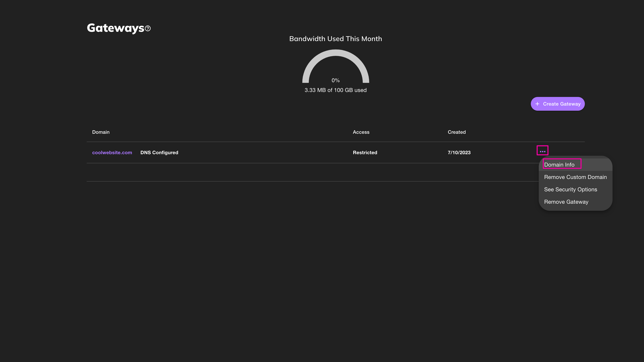Click the 7/10/2023 created date
Image resolution: width=644 pixels, height=362 pixels.
tap(459, 152)
